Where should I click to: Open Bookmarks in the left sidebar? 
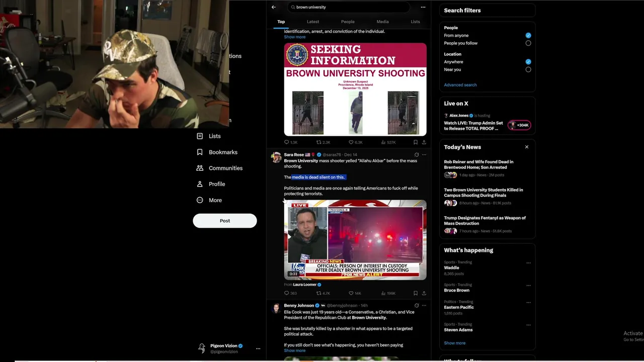click(x=217, y=152)
